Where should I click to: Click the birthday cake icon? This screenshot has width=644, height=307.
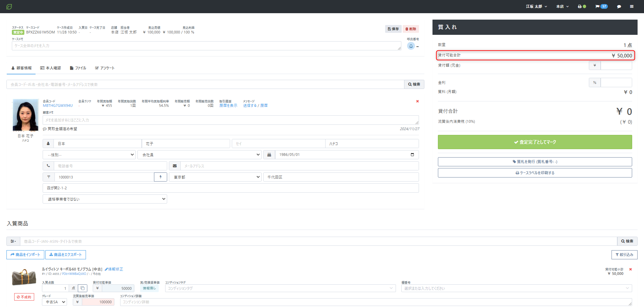(269, 155)
